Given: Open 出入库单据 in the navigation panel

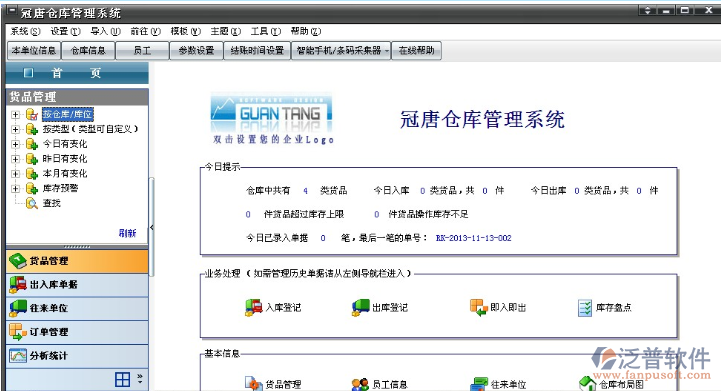Looking at the screenshot, I should pyautogui.click(x=77, y=284).
